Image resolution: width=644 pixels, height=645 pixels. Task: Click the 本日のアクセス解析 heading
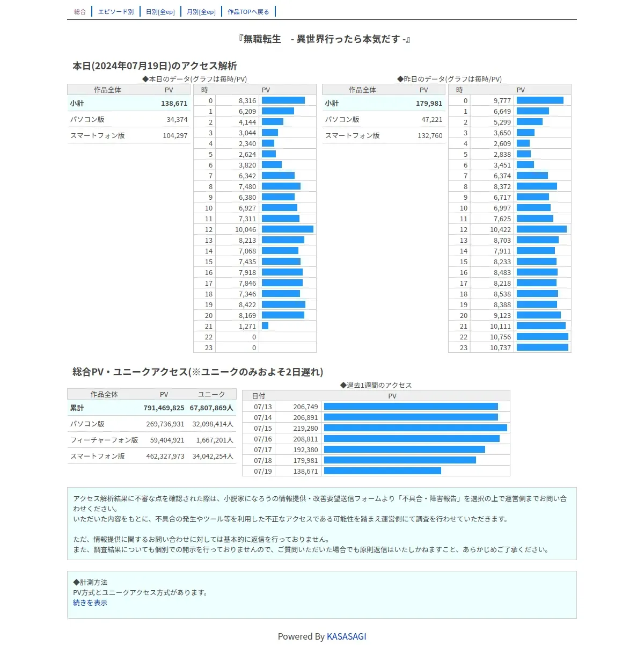tap(155, 66)
